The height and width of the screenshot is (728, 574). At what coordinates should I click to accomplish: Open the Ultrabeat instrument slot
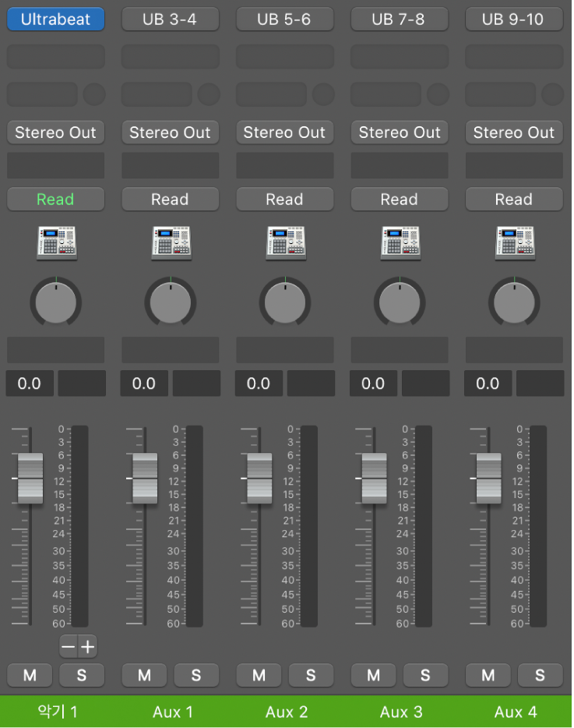55,19
